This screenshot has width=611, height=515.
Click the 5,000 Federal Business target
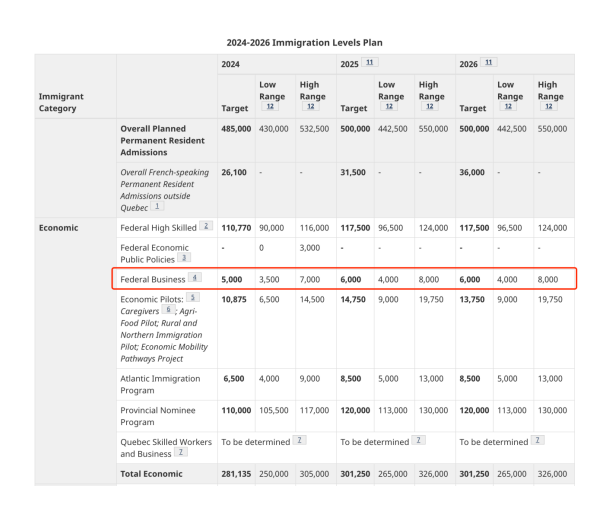coord(231,279)
